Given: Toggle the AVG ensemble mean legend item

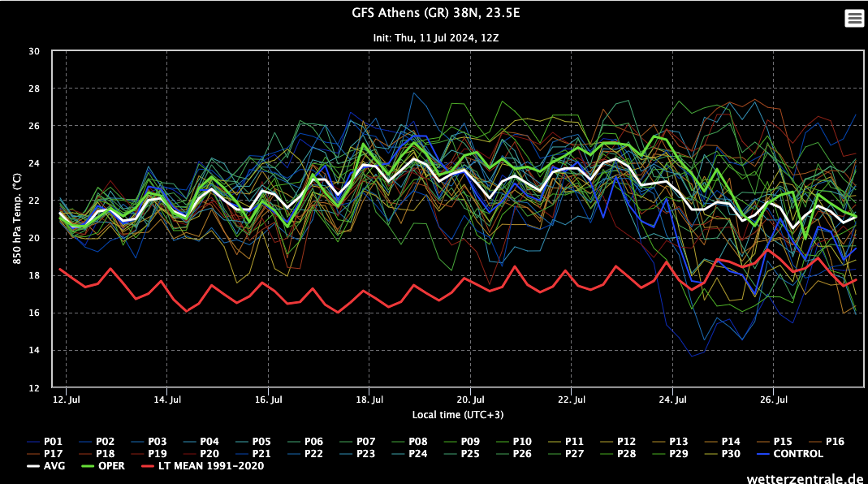Looking at the screenshot, I should (45, 465).
